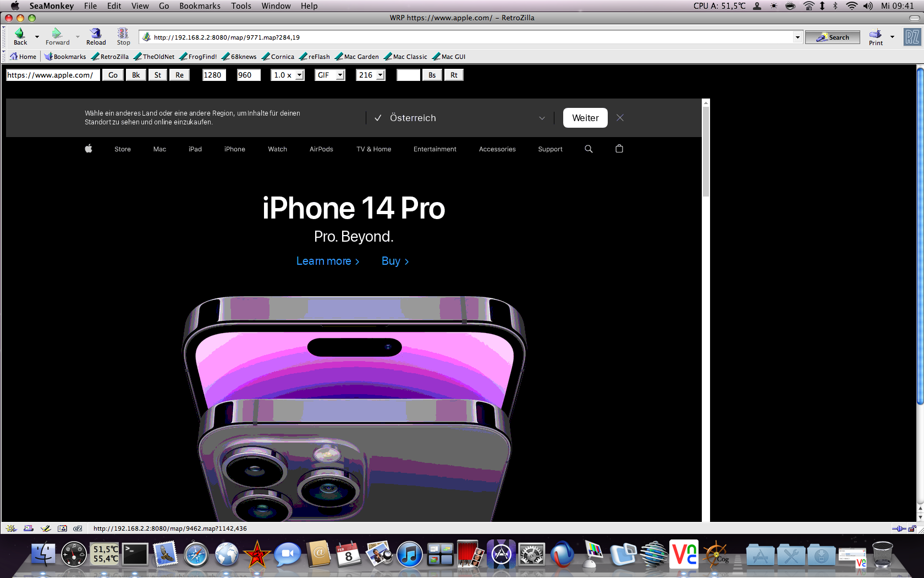Launch Terminal from the Dock

[x=135, y=554]
